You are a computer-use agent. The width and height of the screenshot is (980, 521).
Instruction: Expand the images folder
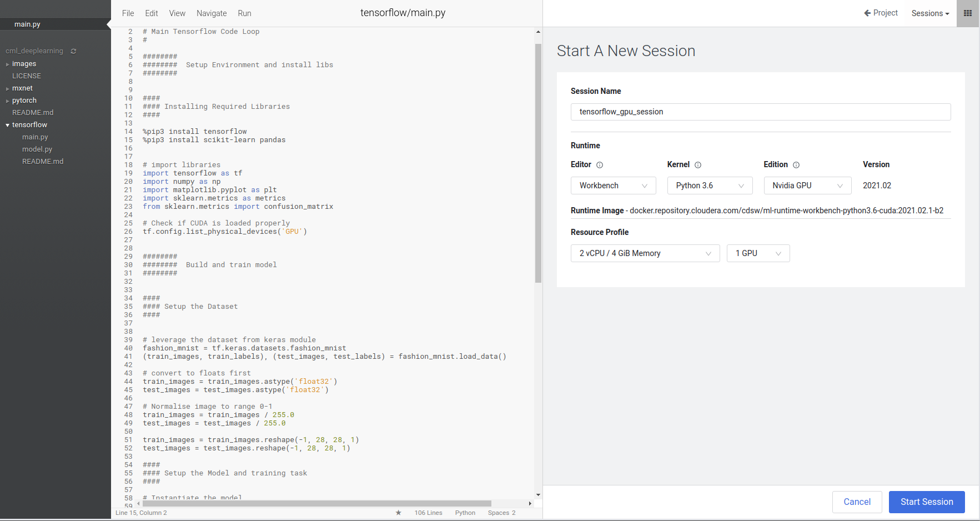pyautogui.click(x=8, y=64)
